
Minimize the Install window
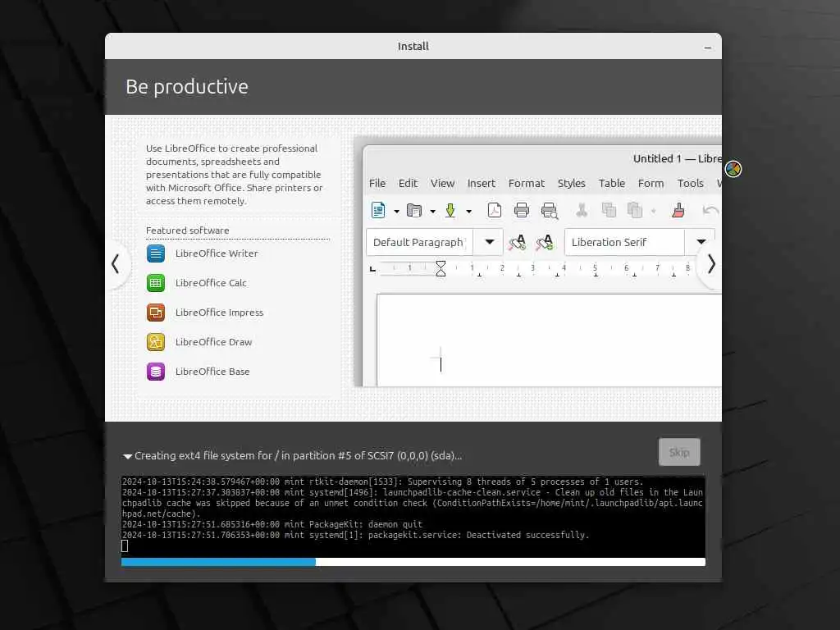tap(708, 47)
